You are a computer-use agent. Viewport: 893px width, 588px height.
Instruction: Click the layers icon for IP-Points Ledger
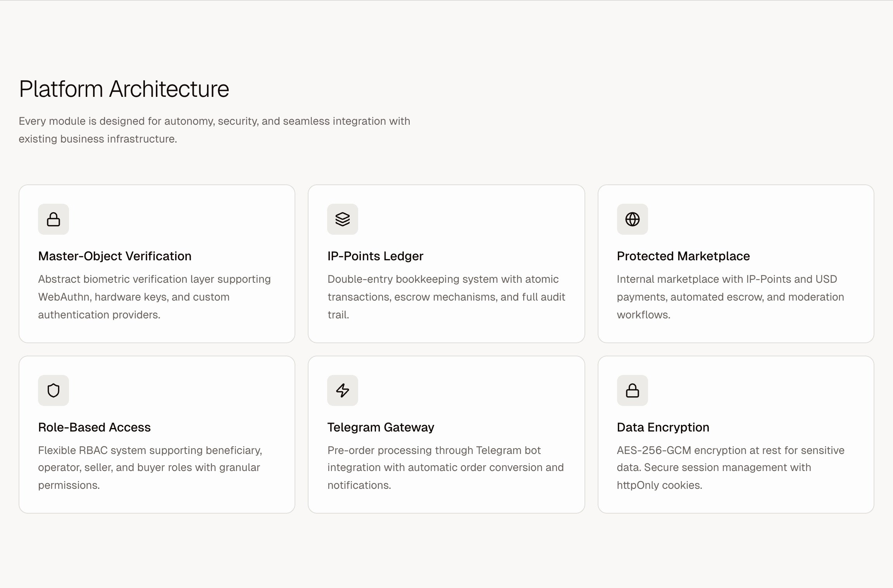pyautogui.click(x=343, y=219)
